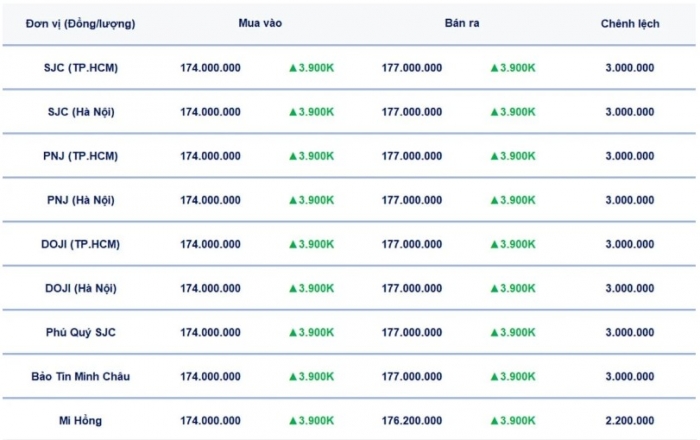Click the green up arrow in DOJI (Hà Nội) Mua vào

point(293,288)
